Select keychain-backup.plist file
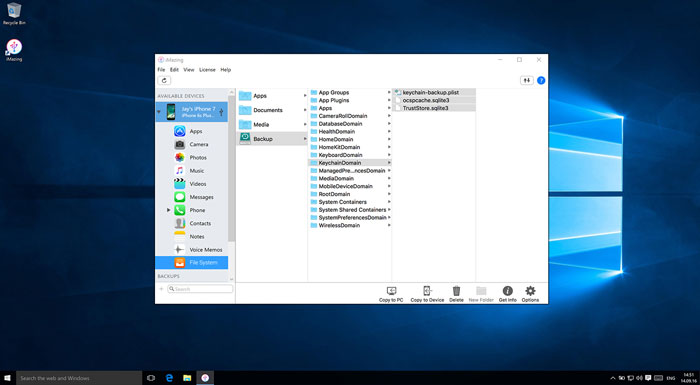The image size is (700, 385). tap(434, 92)
